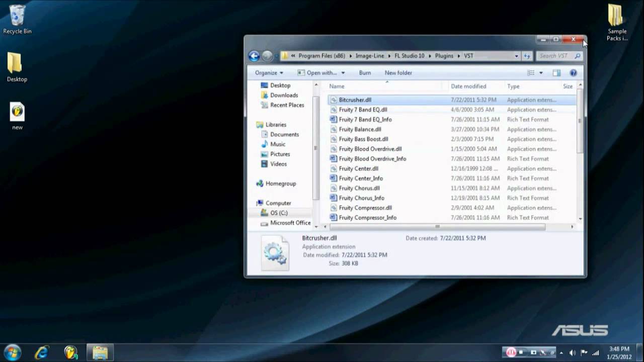Select Fruity Bass Boost.dll file

(x=451, y=139)
